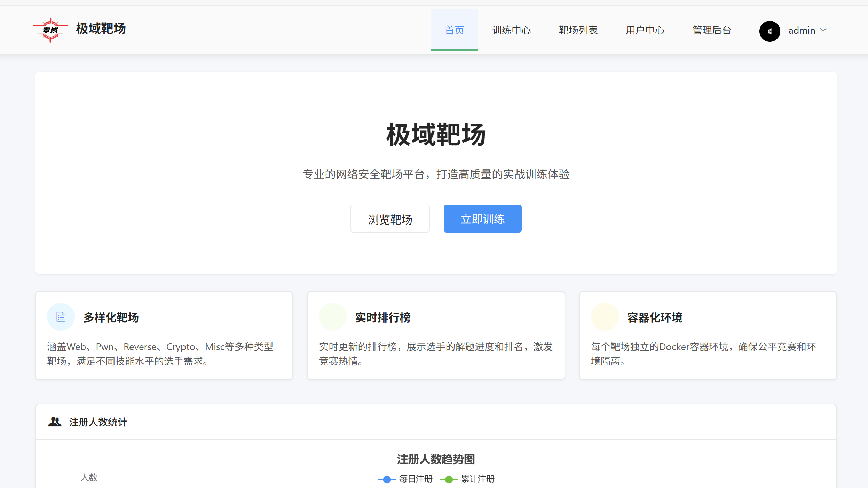Open the 靶场列表 menu item

click(x=578, y=30)
